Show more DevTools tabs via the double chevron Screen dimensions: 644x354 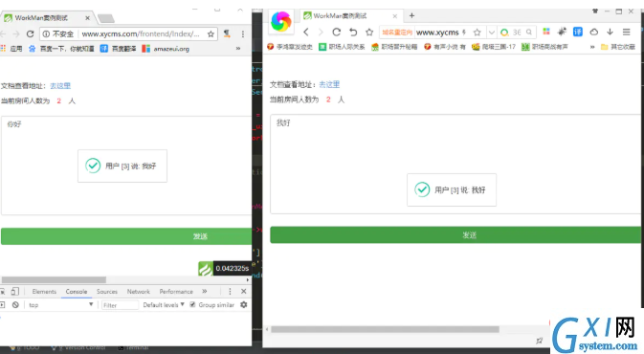coord(205,291)
